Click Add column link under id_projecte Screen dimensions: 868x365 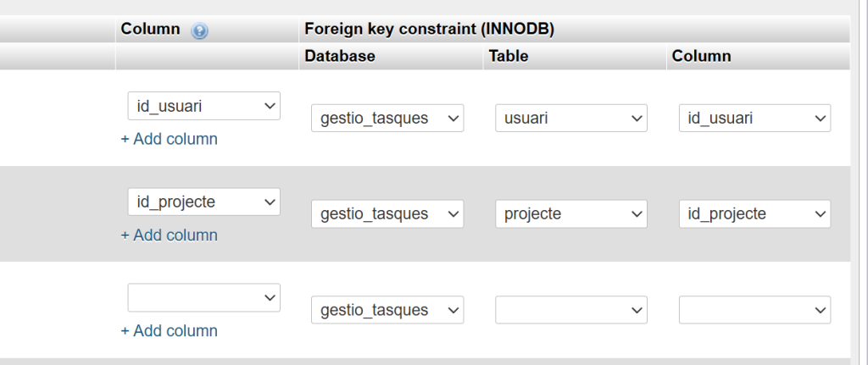[170, 235]
